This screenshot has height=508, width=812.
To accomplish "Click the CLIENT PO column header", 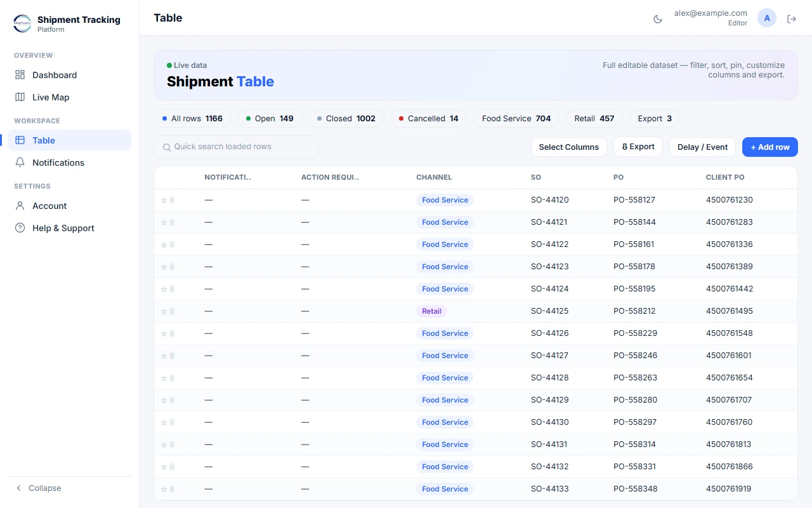I will 725,177.
